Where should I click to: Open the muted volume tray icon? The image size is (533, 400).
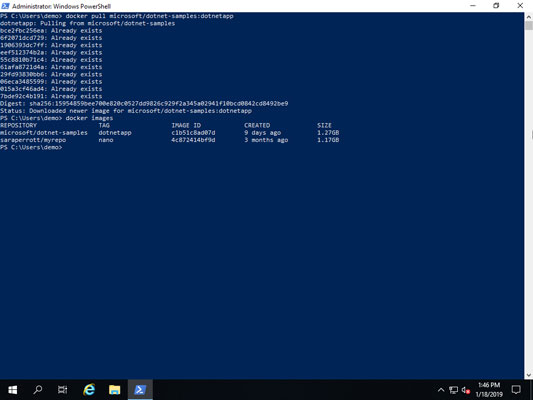(x=466, y=390)
